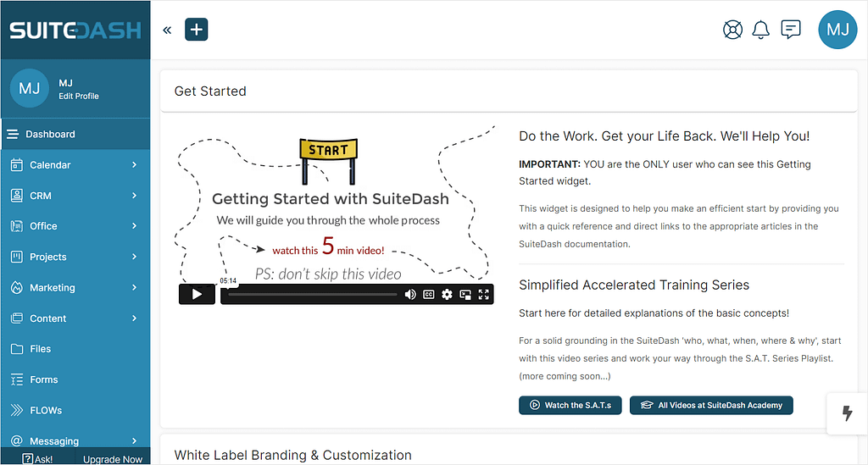
Task: Open the lightning bolt quick panel
Action: coord(847,413)
